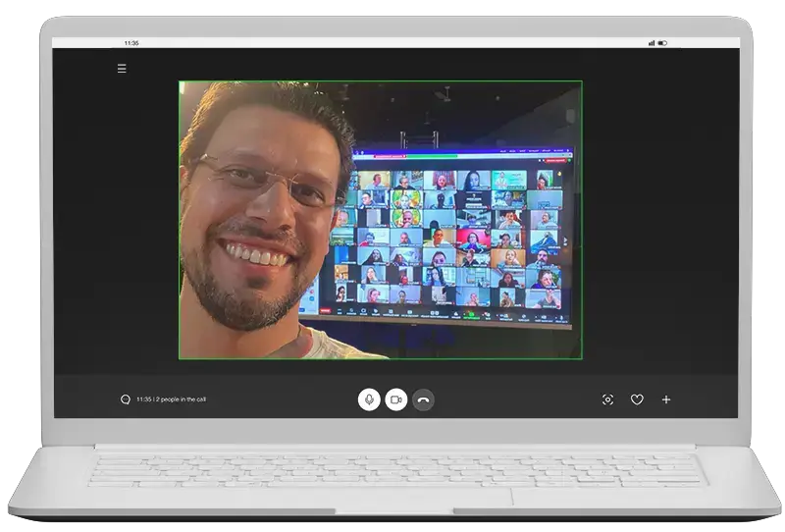Mute the microphone

click(x=369, y=399)
